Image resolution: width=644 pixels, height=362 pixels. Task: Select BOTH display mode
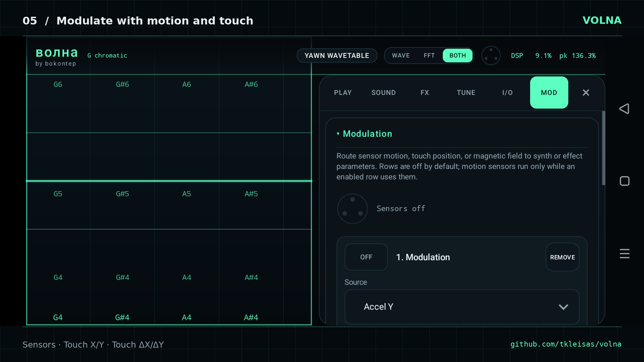458,56
